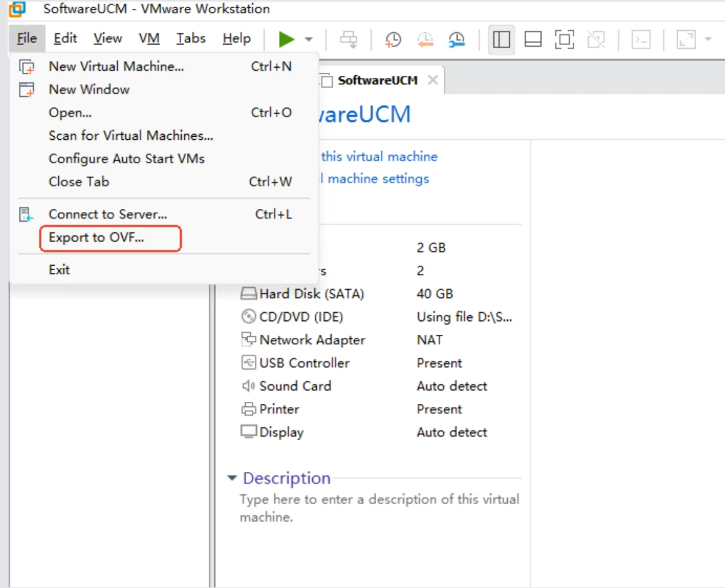The height and width of the screenshot is (588, 725).
Task: Open the Edit menu
Action: point(65,39)
